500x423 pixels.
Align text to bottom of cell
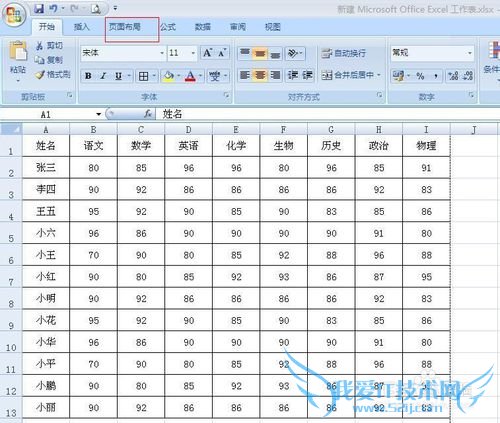(275, 53)
